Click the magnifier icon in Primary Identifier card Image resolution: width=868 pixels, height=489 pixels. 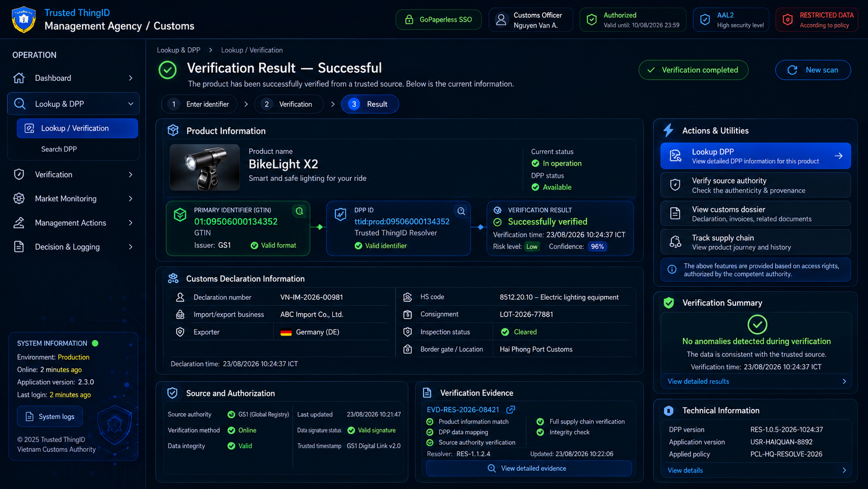coord(300,211)
